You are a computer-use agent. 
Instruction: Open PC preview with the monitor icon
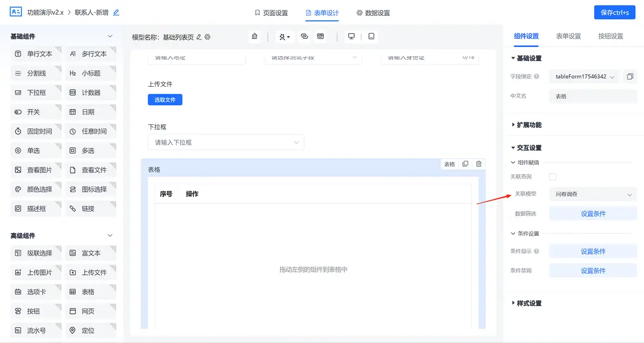pos(351,36)
